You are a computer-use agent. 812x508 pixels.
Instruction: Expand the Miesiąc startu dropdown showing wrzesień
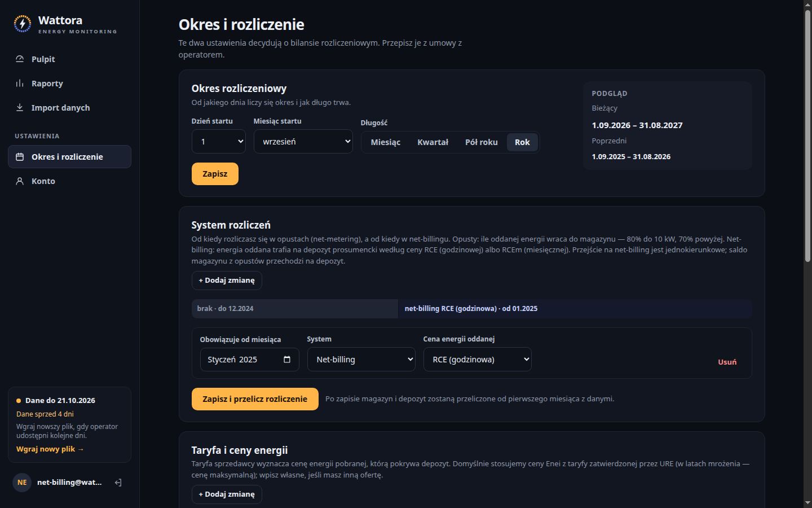tap(303, 142)
